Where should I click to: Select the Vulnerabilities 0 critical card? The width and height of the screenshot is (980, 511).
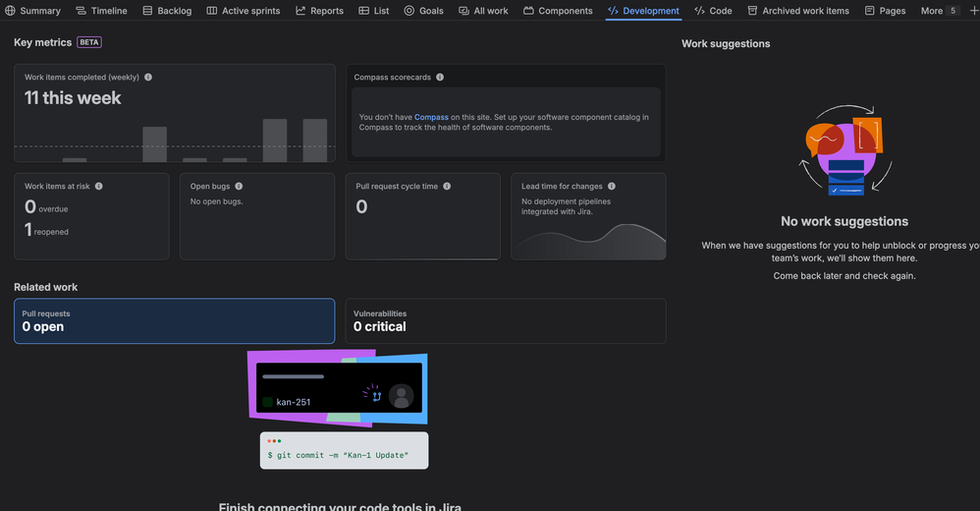(x=506, y=321)
